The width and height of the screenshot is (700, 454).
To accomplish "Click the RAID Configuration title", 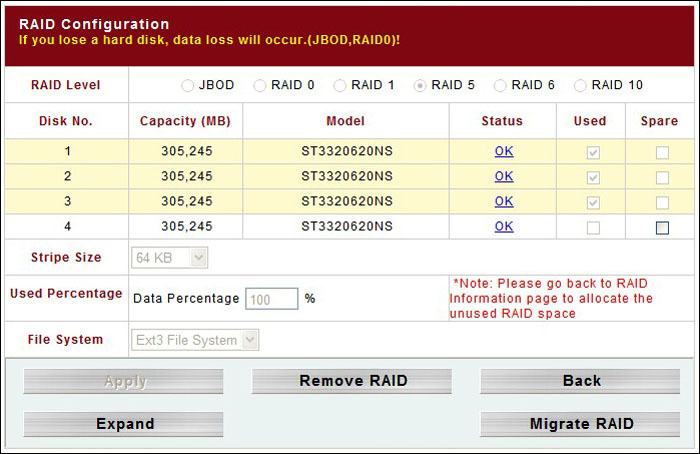I will click(94, 24).
